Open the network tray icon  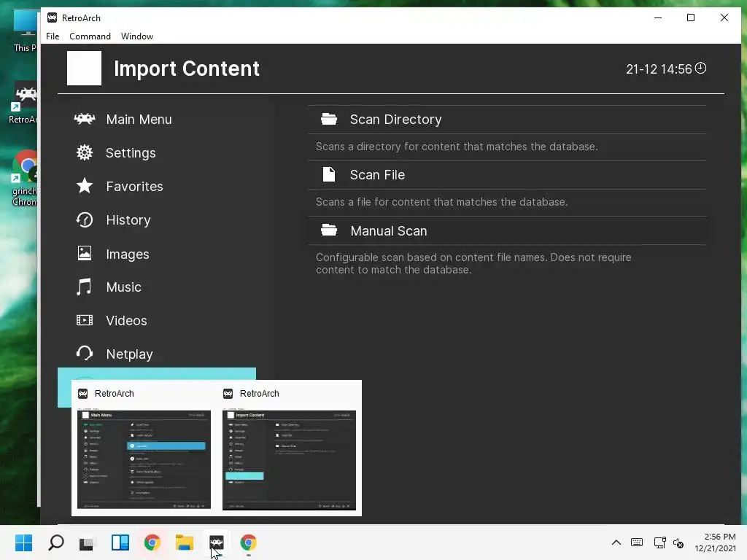[659, 542]
